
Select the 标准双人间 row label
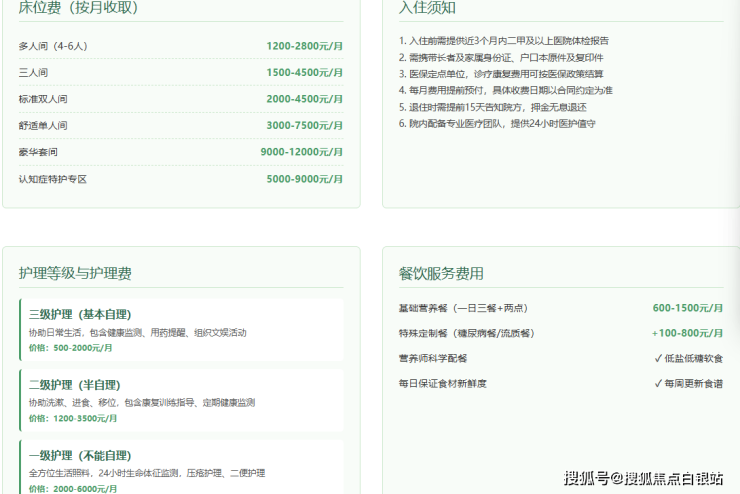click(43, 99)
